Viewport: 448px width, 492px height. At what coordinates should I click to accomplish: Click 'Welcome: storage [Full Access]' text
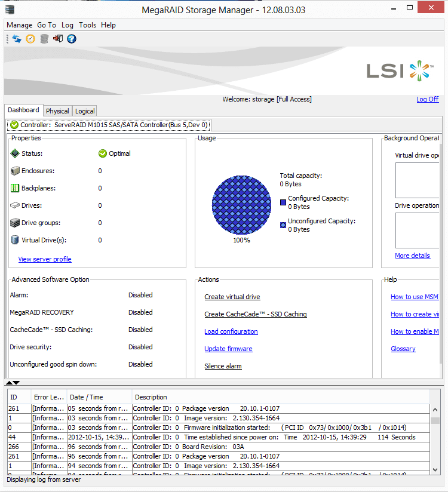[267, 99]
